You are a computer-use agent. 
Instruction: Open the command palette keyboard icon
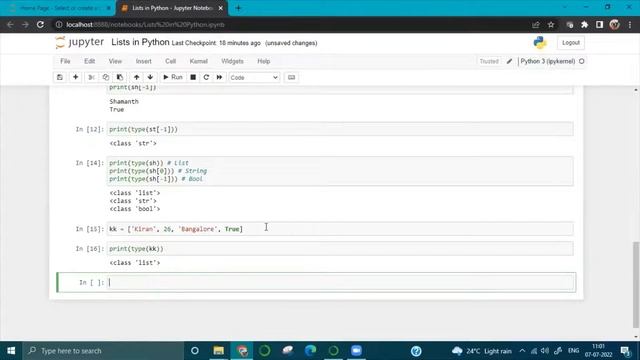291,77
